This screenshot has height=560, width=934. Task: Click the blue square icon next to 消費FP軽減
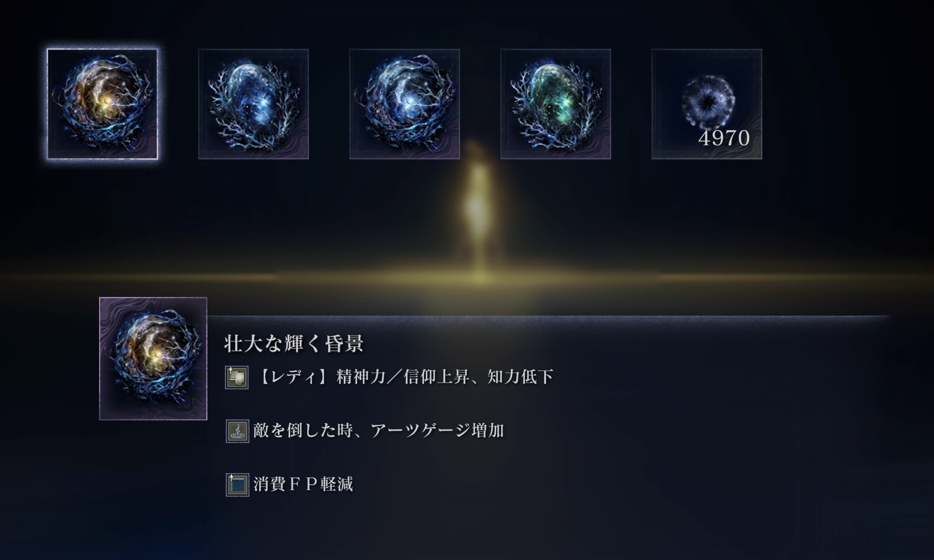coord(237,484)
